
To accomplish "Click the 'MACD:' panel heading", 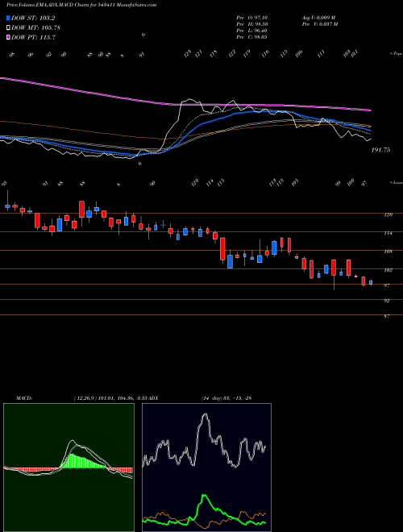I will (x=23, y=398).
